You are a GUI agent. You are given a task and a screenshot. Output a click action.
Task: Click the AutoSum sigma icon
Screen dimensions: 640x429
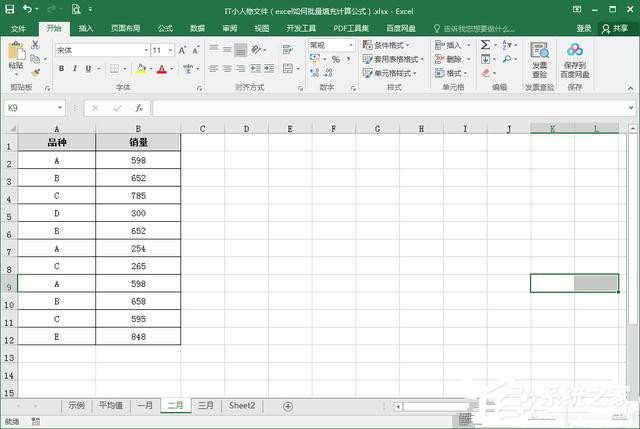(x=485, y=45)
